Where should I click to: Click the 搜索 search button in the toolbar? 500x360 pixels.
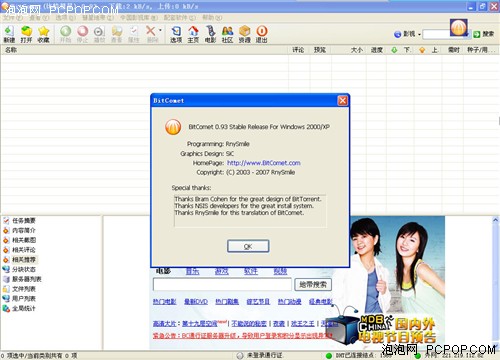[484, 34]
